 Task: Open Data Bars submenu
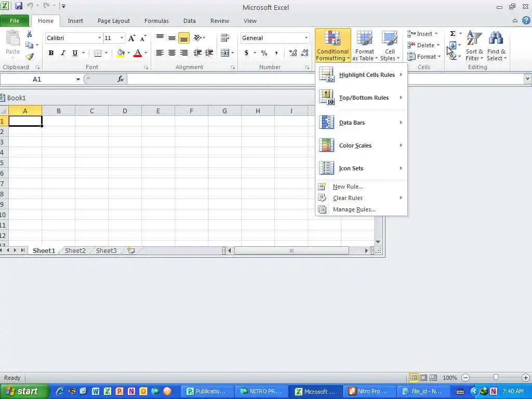362,123
